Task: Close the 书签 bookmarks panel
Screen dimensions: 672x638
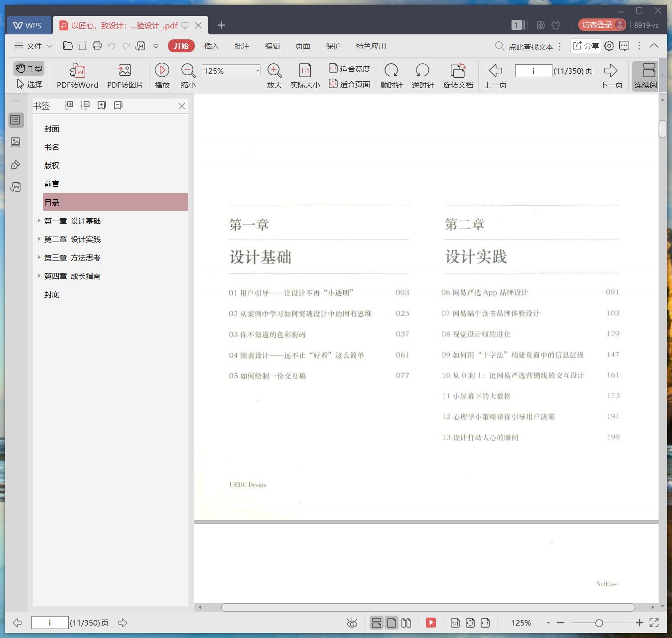Action: [182, 106]
